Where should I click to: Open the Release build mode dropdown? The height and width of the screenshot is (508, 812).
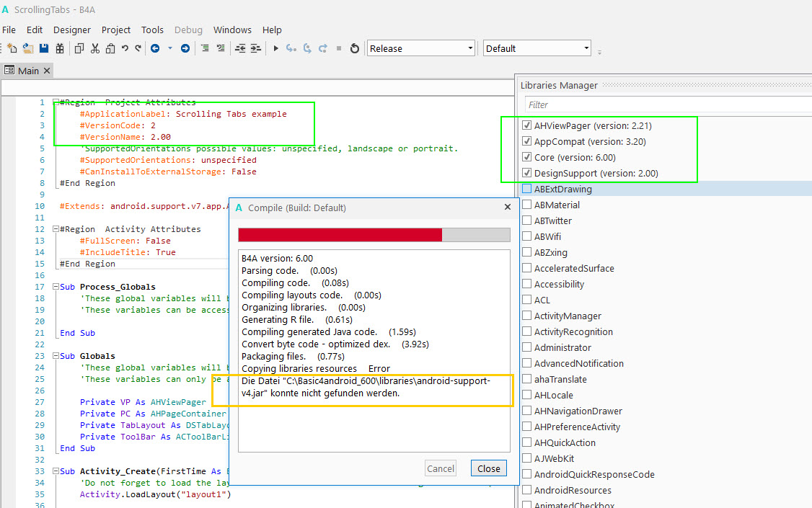pos(421,48)
